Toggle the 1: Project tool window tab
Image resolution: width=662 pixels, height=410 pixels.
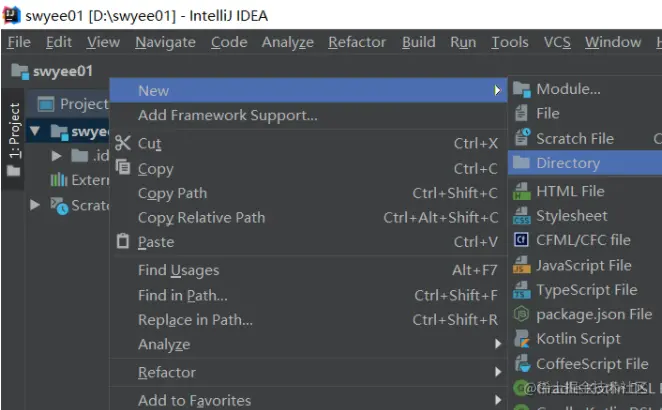point(14,139)
